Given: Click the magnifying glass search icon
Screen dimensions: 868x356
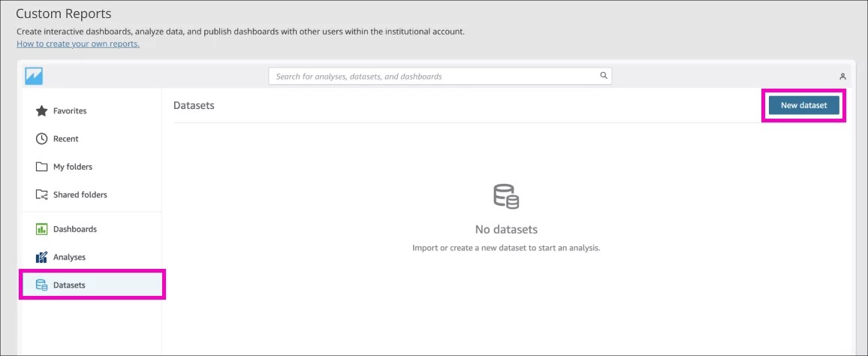Looking at the screenshot, I should [x=603, y=76].
